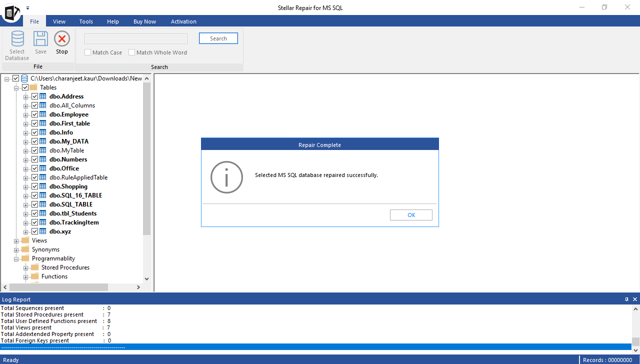Expand the Synonyms tree node
Screen dimensions: 640x364
click(16, 249)
